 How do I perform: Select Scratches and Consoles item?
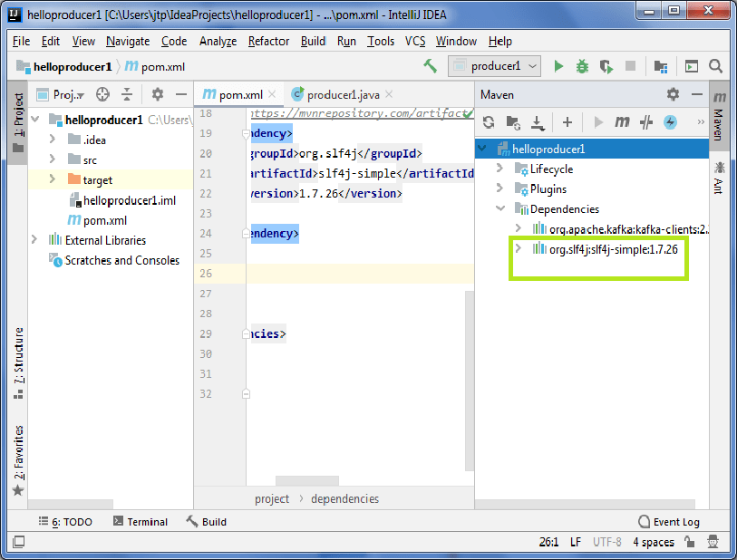click(x=114, y=260)
